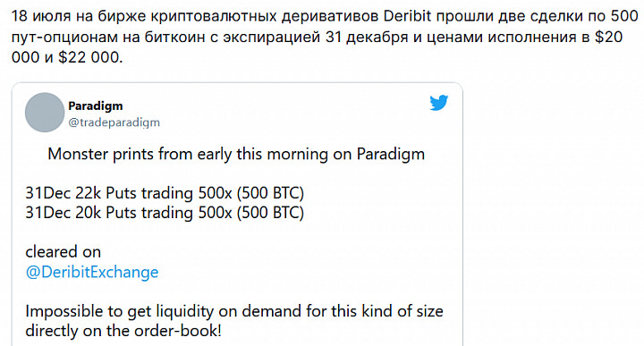Click the word 'пут-опционам' in the paragraph
Screen dimensions: 644x346
click(x=64, y=38)
